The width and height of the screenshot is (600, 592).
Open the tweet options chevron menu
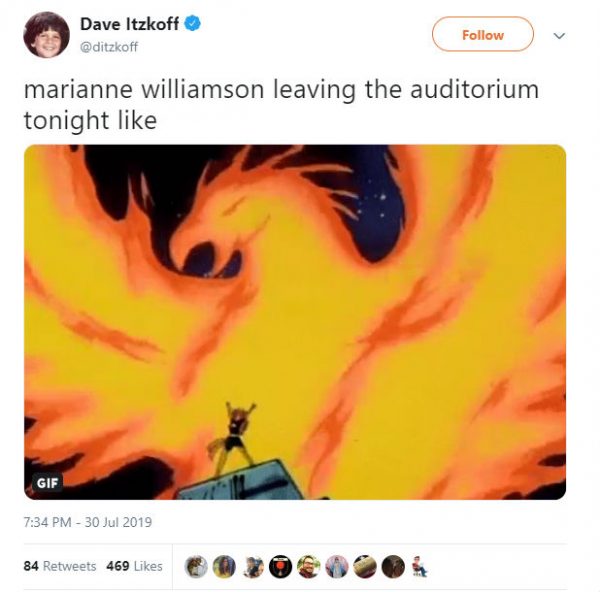pos(559,36)
